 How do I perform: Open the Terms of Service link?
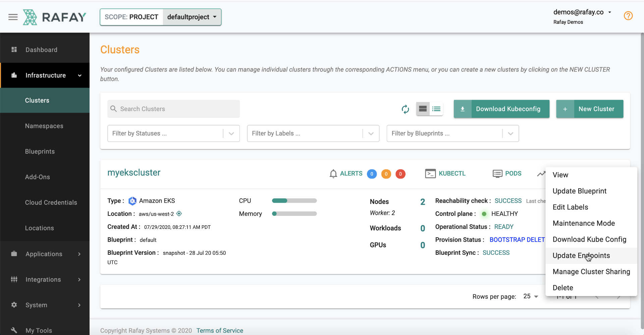(x=220, y=331)
